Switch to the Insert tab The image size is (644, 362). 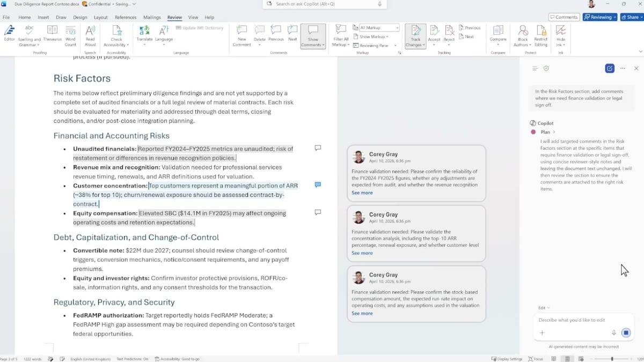click(x=43, y=17)
